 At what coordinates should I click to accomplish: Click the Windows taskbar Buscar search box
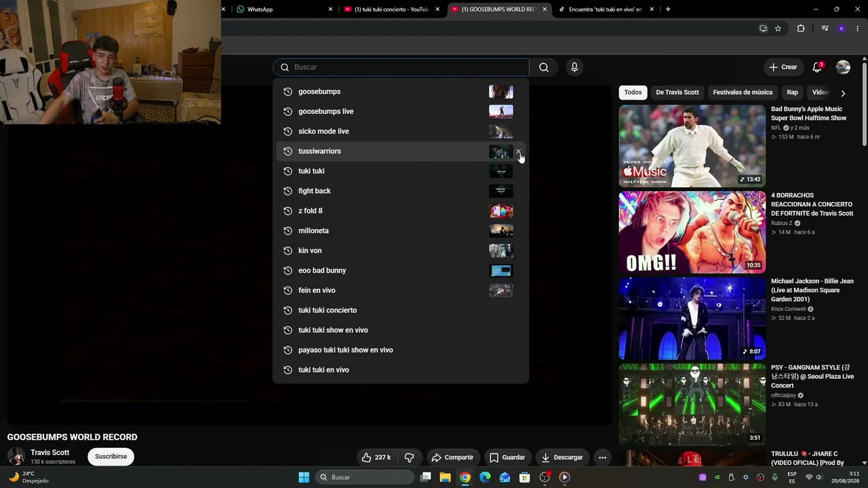click(x=366, y=477)
